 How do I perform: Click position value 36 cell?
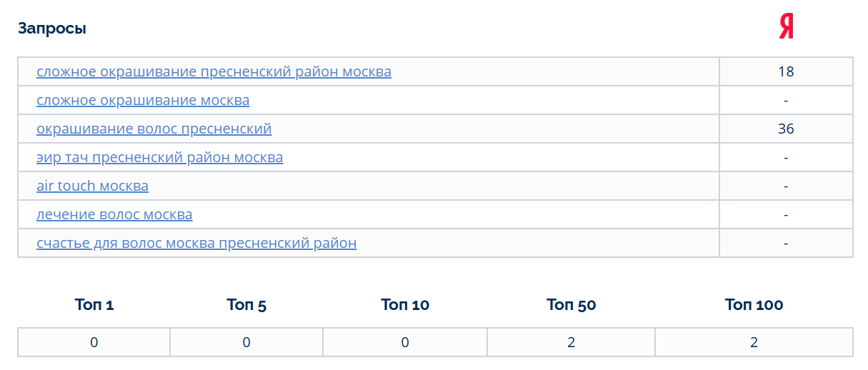(786, 129)
